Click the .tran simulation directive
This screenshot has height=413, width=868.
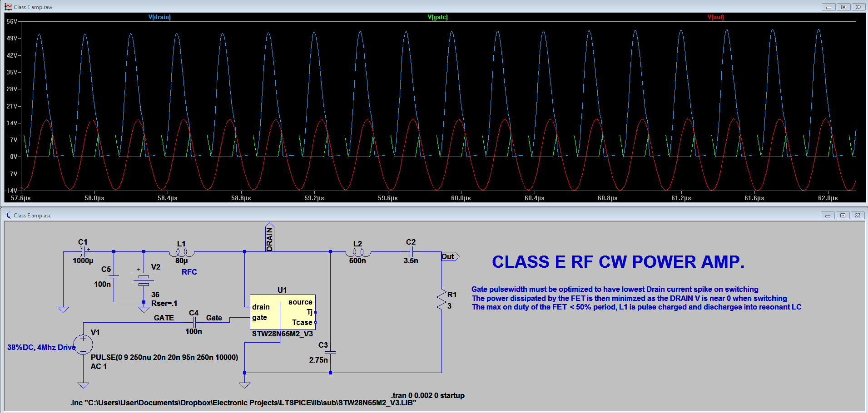pyautogui.click(x=428, y=395)
